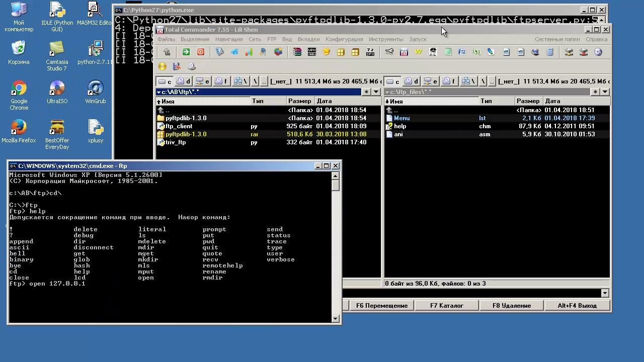Click the red power toolbar icon
Image resolution: width=644 pixels, height=362 pixels.
click(x=201, y=52)
